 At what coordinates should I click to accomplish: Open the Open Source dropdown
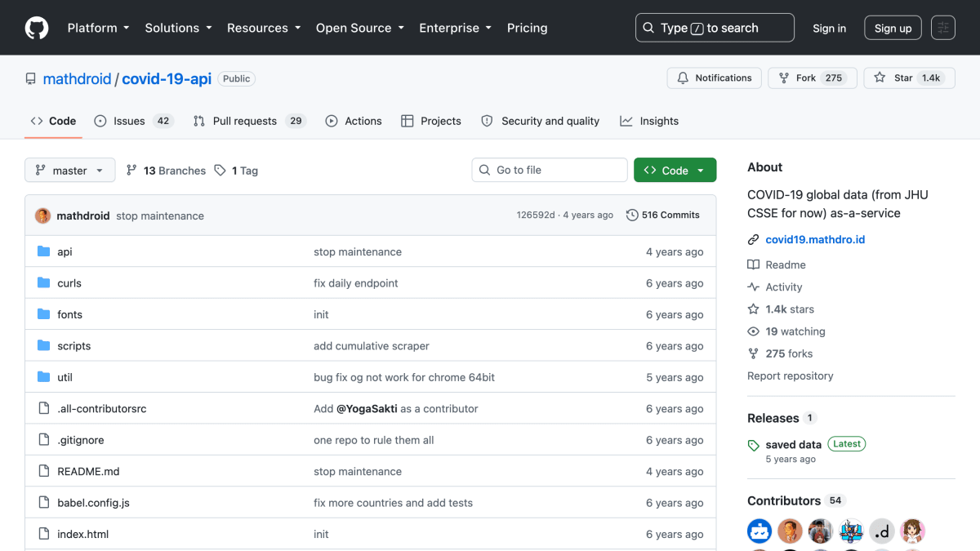(x=360, y=28)
